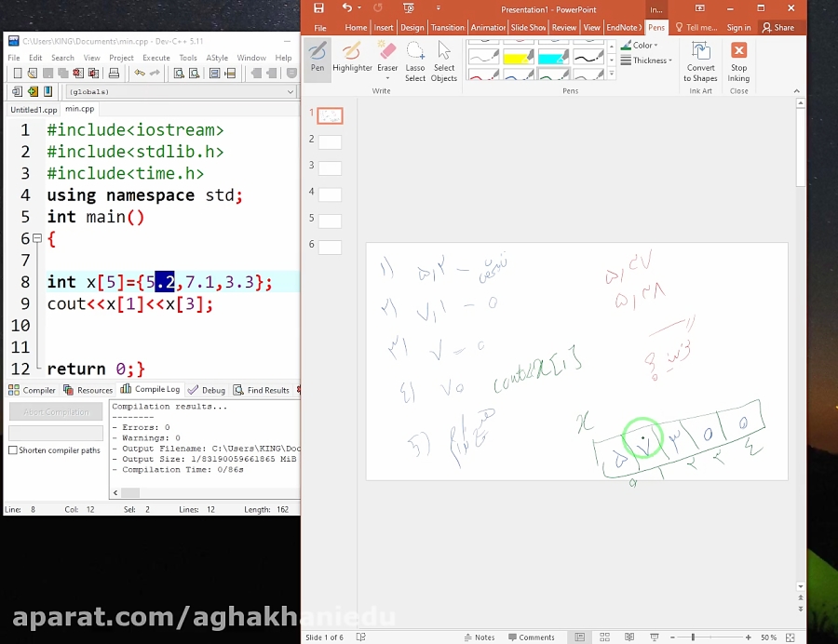Activate the Pen drawing tool
Screen dimensions: 838x644
coord(318,56)
